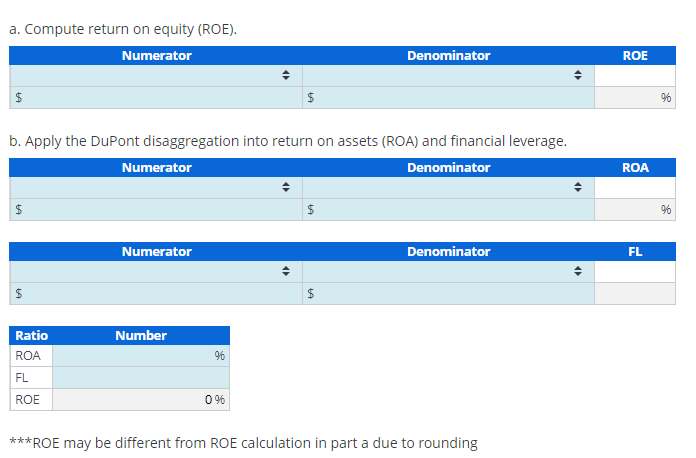Image resolution: width=696 pixels, height=458 pixels.
Task: Click the ROA percent field in Ratio table
Action: click(141, 356)
